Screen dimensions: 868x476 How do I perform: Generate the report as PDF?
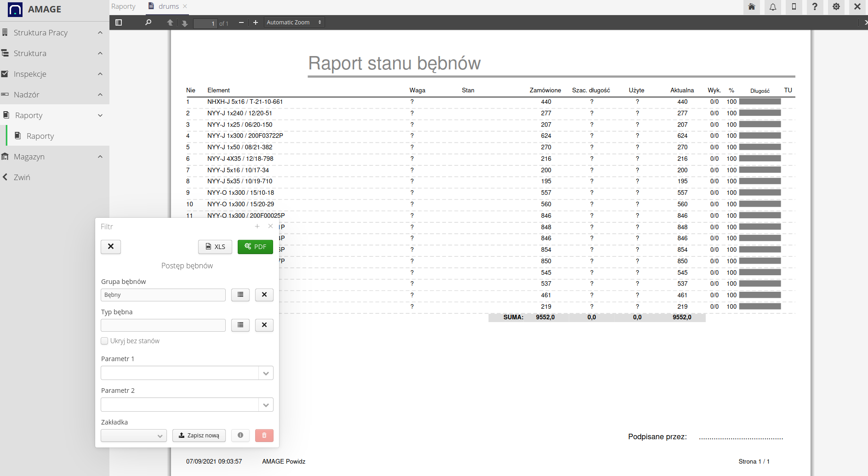coord(255,247)
